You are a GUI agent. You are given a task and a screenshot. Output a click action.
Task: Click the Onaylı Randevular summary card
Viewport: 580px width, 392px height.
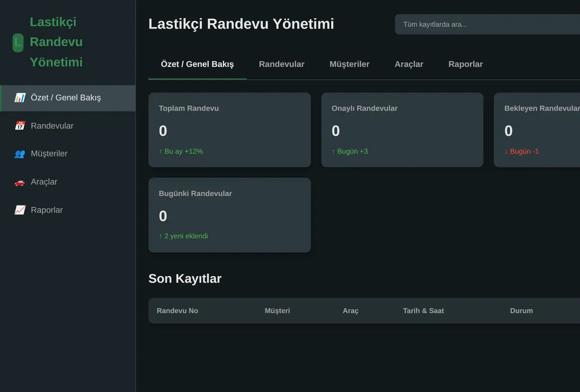point(402,130)
